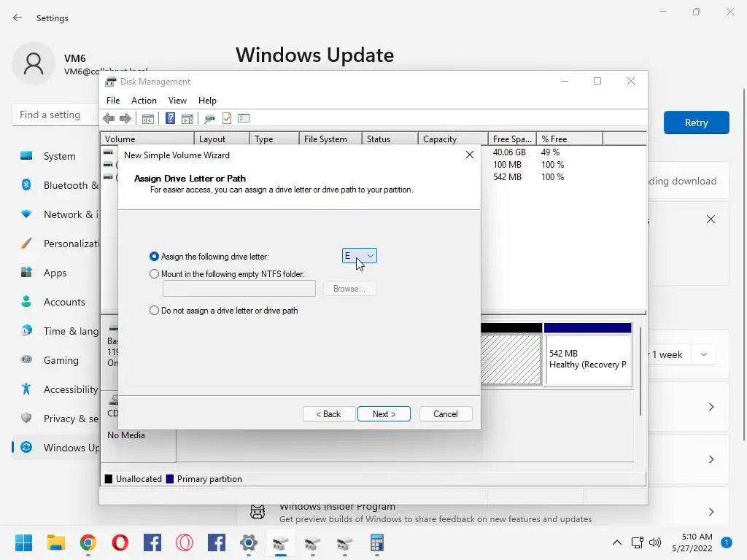
Task: Open the View menu
Action: 177,101
